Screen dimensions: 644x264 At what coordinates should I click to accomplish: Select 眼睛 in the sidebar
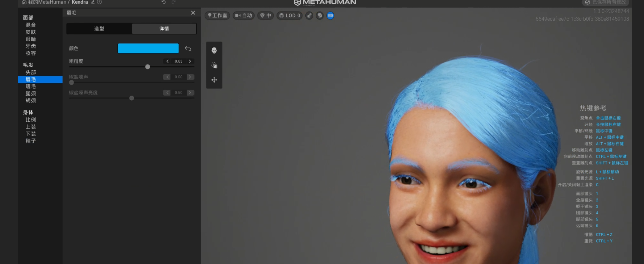pyautogui.click(x=30, y=39)
